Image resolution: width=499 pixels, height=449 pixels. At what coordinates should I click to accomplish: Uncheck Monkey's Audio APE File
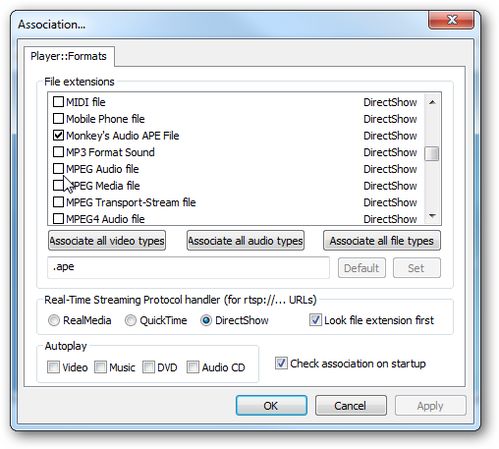[x=58, y=135]
